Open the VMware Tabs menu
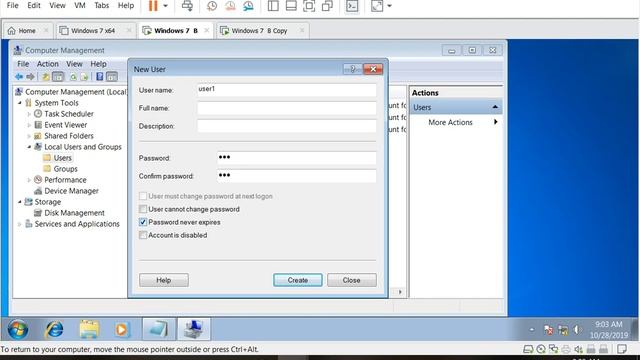The width and height of the screenshot is (640, 360). pos(101,5)
